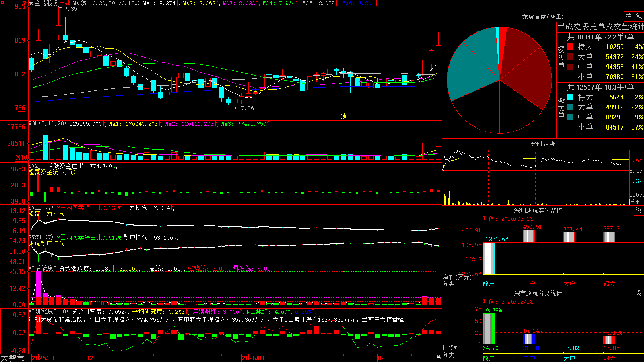Click the 大户 bar showing 377.44
Viewport: 644px width, 362px height.
(x=569, y=237)
